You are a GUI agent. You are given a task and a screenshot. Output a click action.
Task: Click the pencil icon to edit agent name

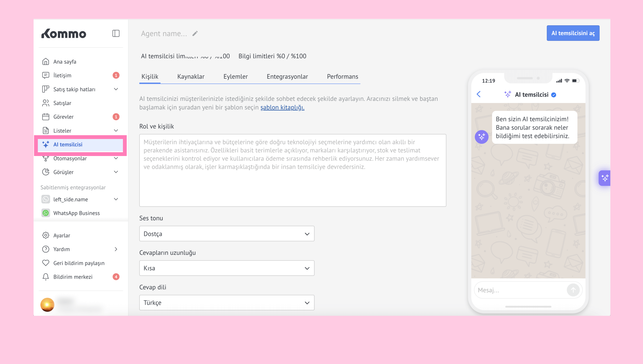click(195, 34)
